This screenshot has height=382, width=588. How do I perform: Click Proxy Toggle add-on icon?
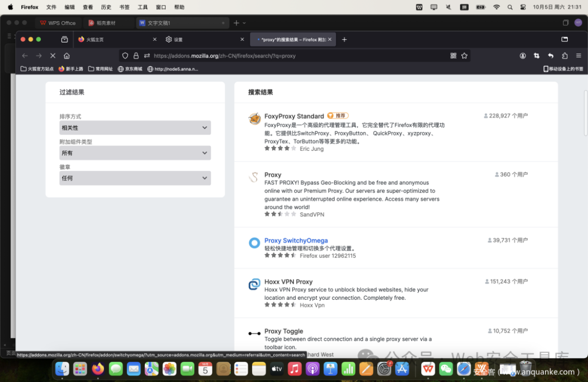(x=254, y=333)
